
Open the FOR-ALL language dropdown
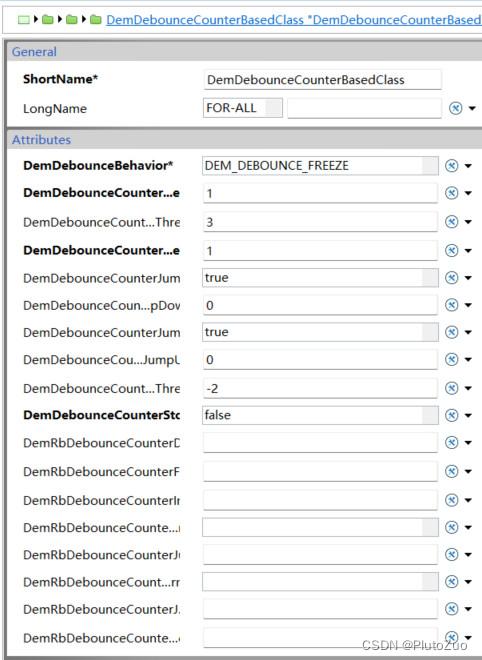pyautogui.click(x=242, y=108)
